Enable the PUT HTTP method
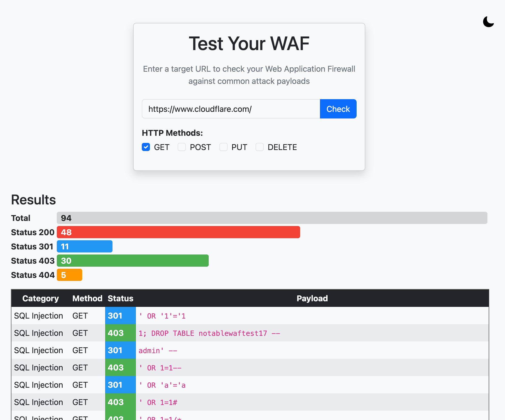 pos(223,147)
